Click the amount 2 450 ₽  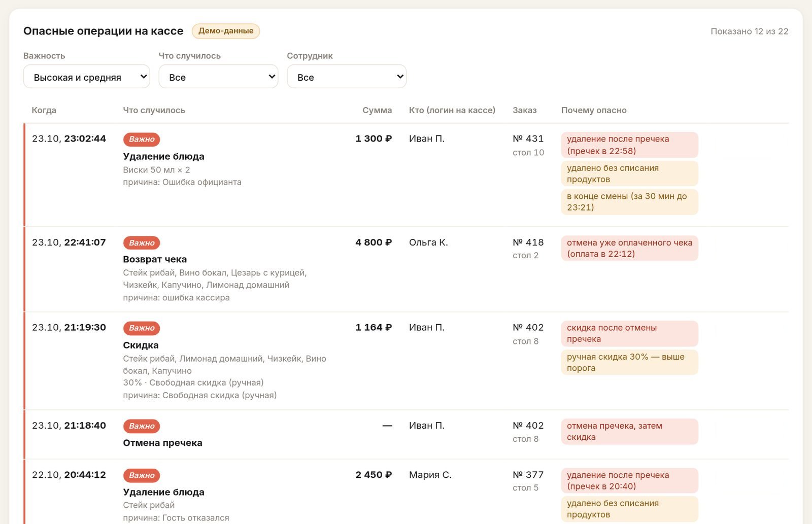[x=374, y=475]
